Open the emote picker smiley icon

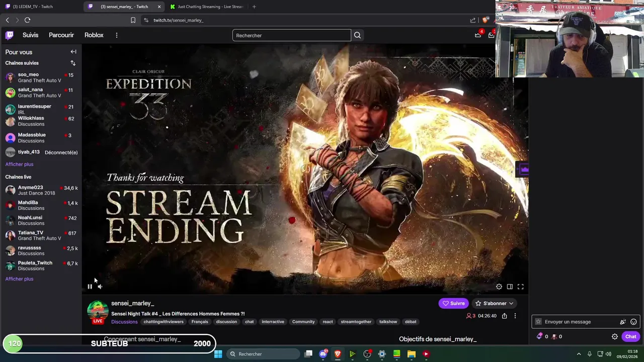pyautogui.click(x=633, y=322)
